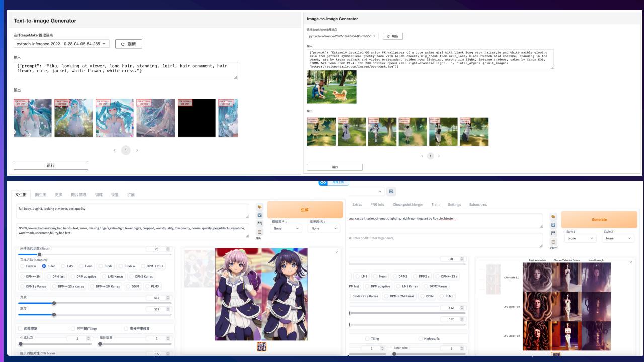Image resolution: width=644 pixels, height=362 pixels.
Task: Go to next page in Text-to-image output
Action: pos(137,150)
